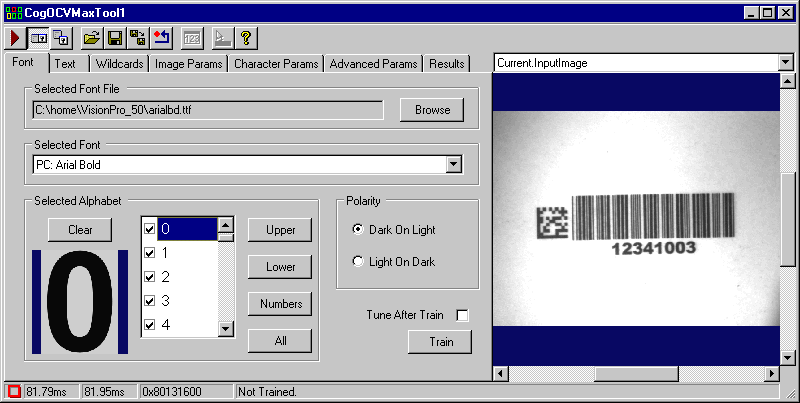The image size is (800, 403).
Task: Click the 'Not Trained.' status text
Action: pos(267,392)
